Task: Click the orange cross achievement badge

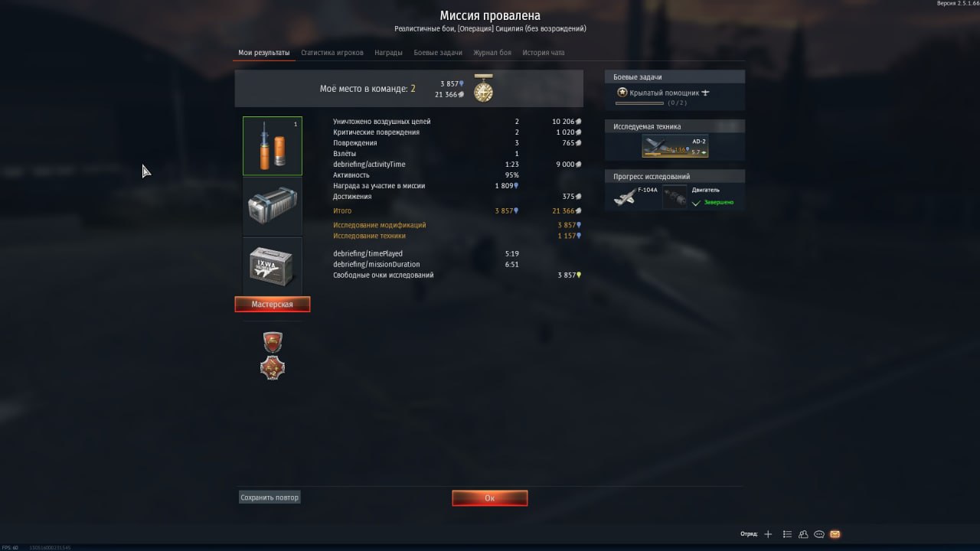Action: tap(273, 368)
